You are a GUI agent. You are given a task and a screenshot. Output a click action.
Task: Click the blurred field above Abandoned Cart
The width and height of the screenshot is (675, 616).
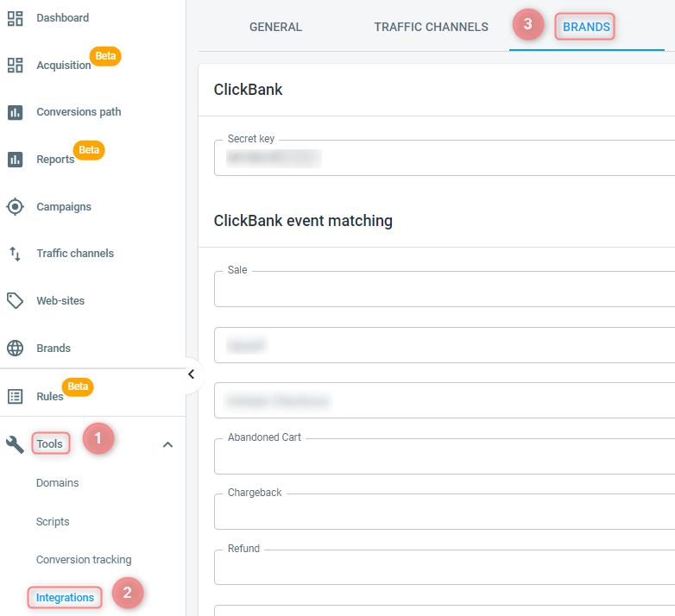pos(445,400)
